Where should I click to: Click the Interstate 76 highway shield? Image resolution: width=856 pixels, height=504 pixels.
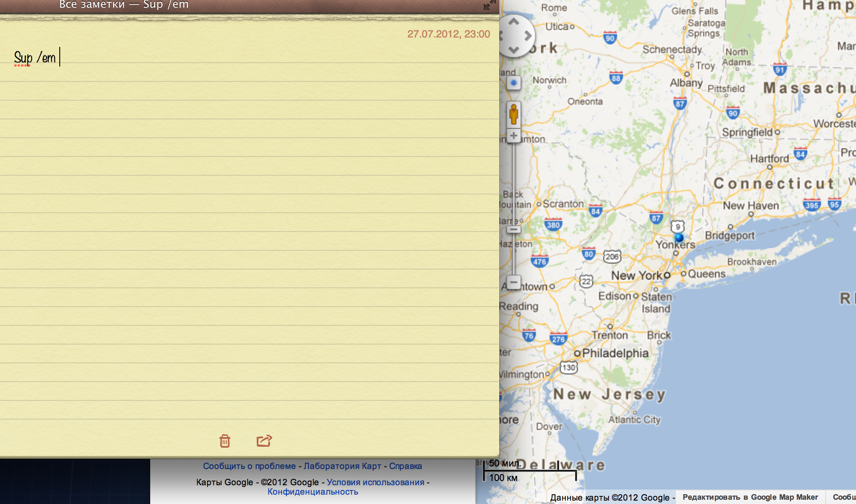[x=529, y=336]
